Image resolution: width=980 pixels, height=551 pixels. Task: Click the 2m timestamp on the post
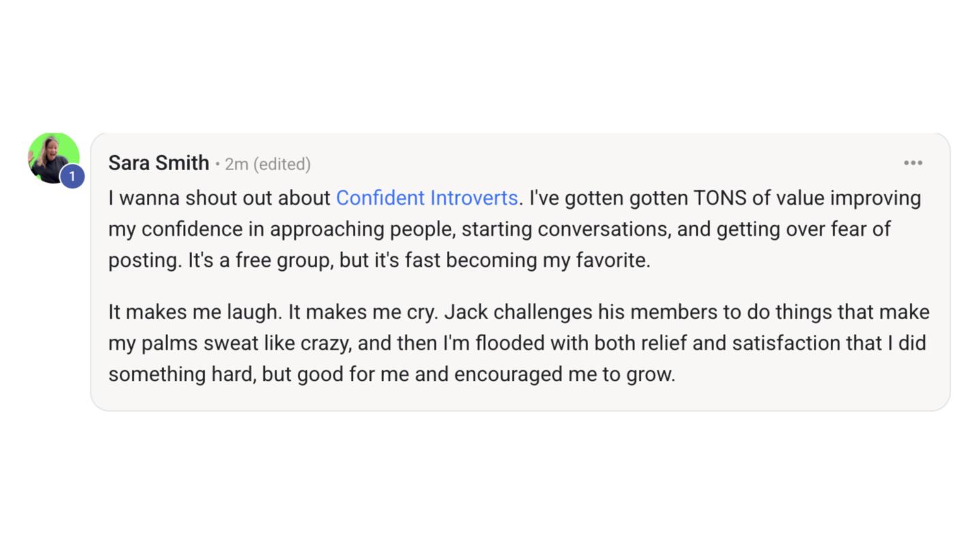[x=236, y=165]
